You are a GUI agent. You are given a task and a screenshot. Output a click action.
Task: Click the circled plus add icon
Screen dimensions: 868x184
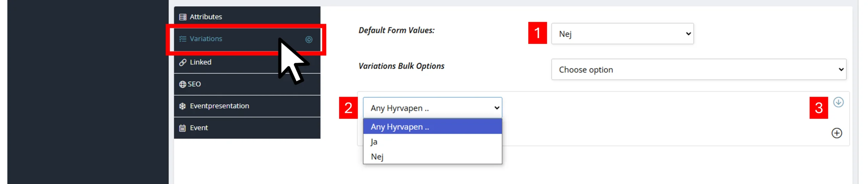[836, 133]
